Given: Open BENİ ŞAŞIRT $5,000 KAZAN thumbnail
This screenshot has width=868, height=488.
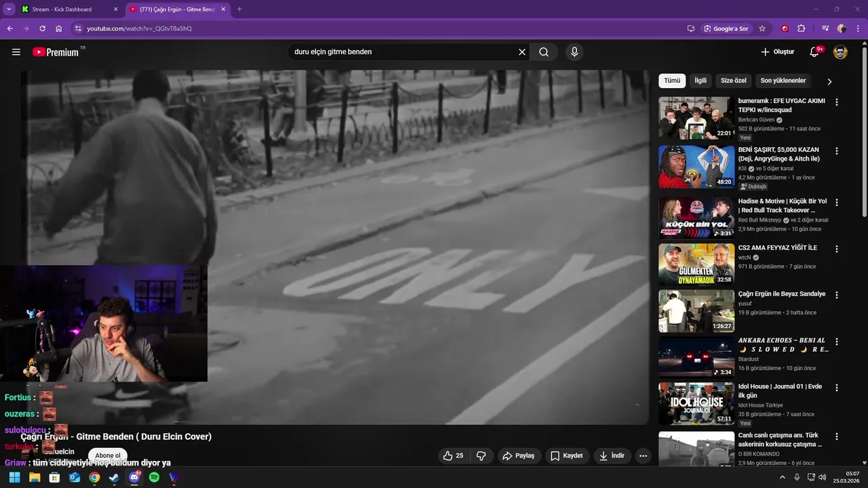Looking at the screenshot, I should coord(696,167).
